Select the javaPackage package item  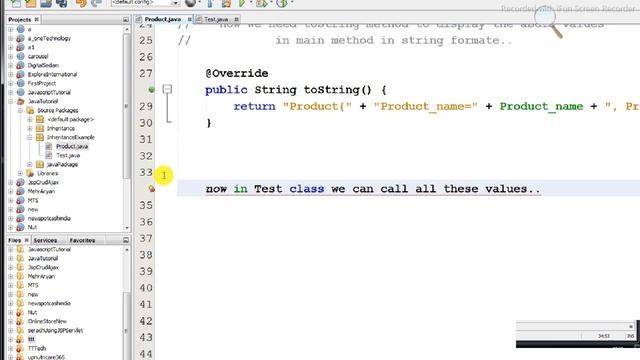(62, 164)
